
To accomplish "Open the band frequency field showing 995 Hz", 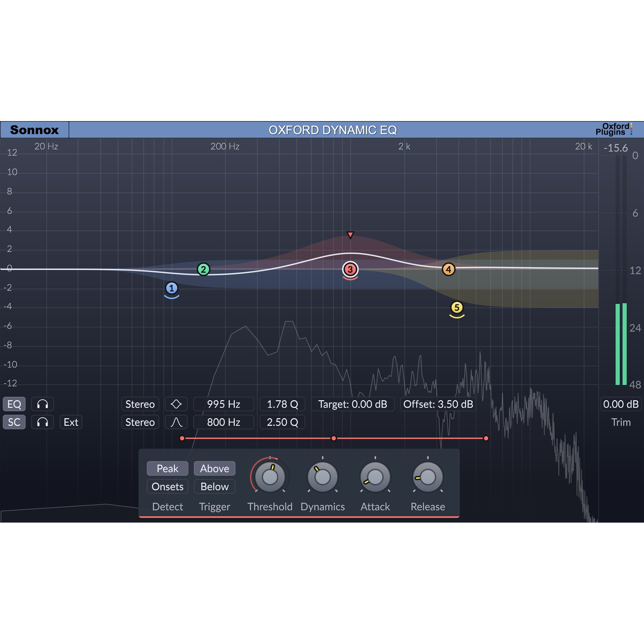I will pyautogui.click(x=223, y=404).
